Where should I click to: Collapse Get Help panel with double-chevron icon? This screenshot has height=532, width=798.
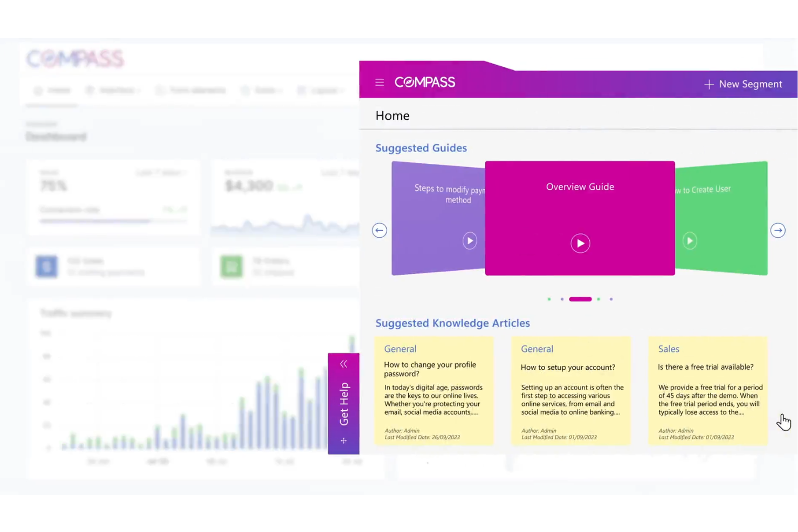coord(343,364)
